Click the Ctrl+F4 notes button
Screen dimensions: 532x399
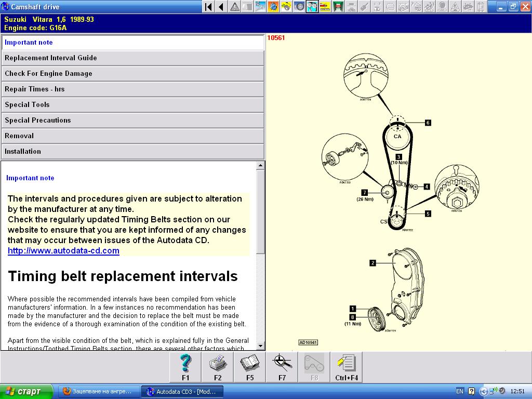347,367
